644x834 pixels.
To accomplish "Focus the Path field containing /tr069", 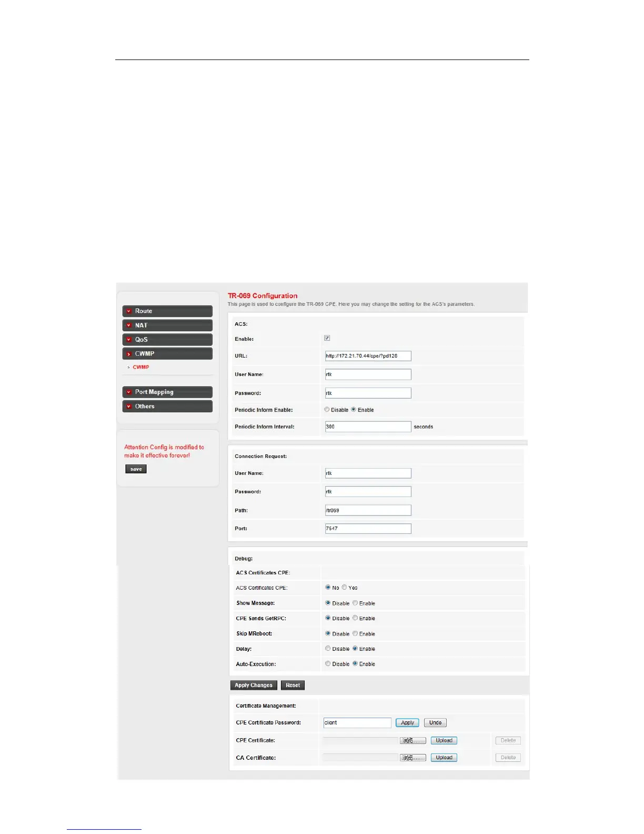I will pos(368,510).
